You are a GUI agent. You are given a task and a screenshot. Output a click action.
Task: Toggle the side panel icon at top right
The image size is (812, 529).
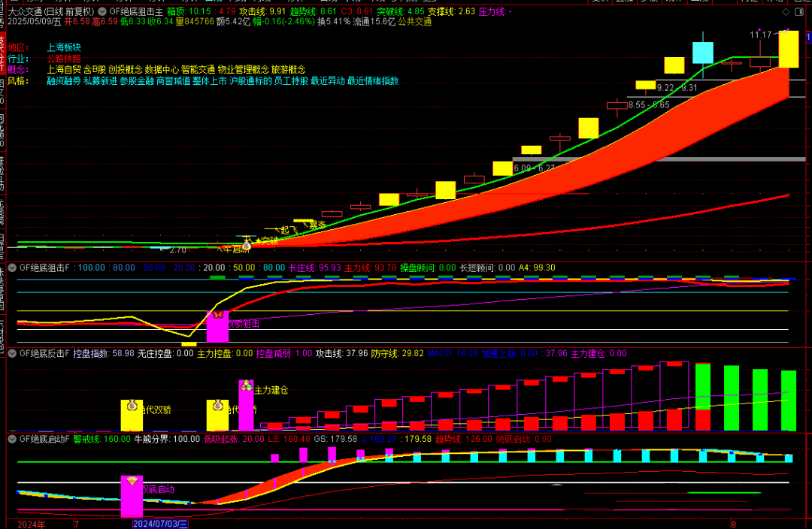point(798,12)
